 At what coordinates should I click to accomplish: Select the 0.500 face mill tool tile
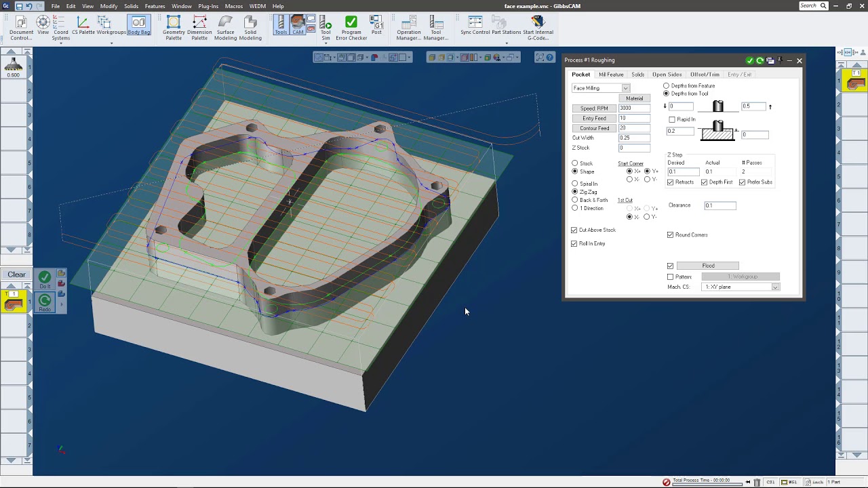(13, 67)
